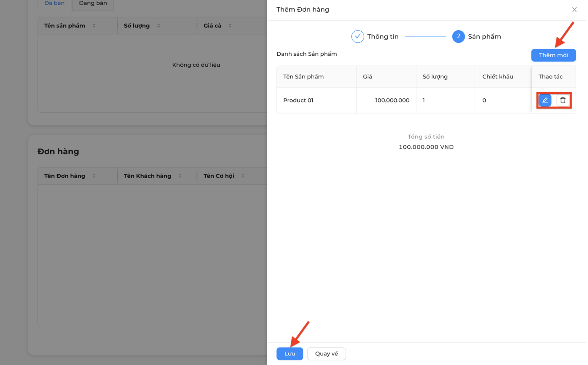588x365 pixels.
Task: Switch to the Đã bán tab
Action: [54, 3]
